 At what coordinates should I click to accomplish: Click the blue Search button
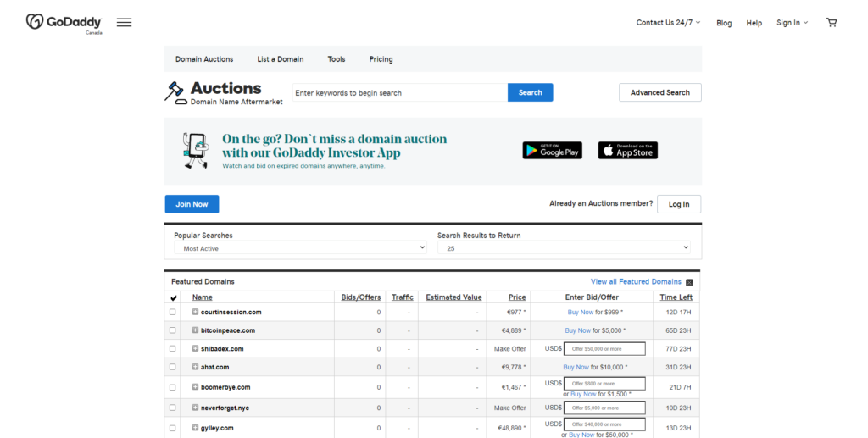(531, 92)
